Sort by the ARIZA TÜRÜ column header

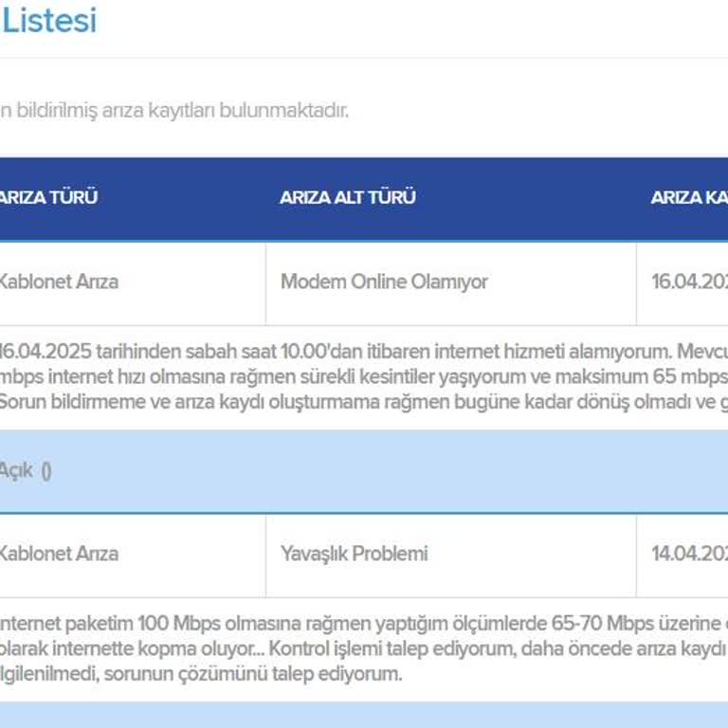coord(48,198)
